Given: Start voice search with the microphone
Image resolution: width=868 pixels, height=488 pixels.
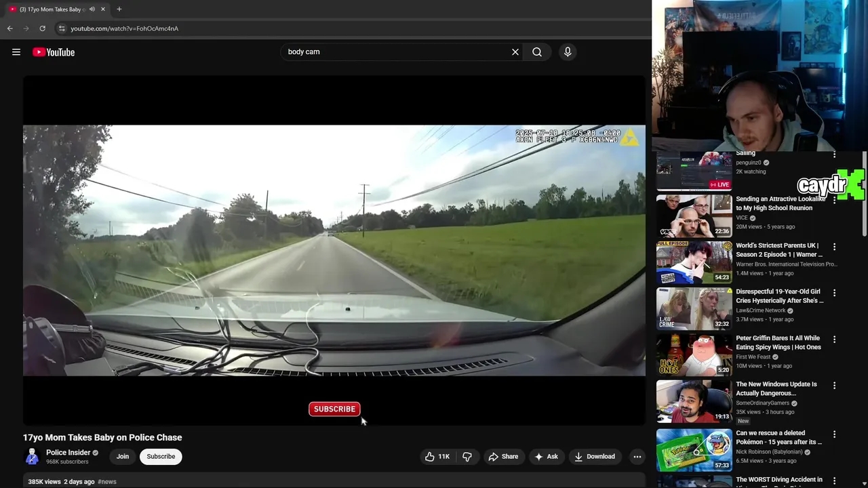Looking at the screenshot, I should click(x=568, y=52).
